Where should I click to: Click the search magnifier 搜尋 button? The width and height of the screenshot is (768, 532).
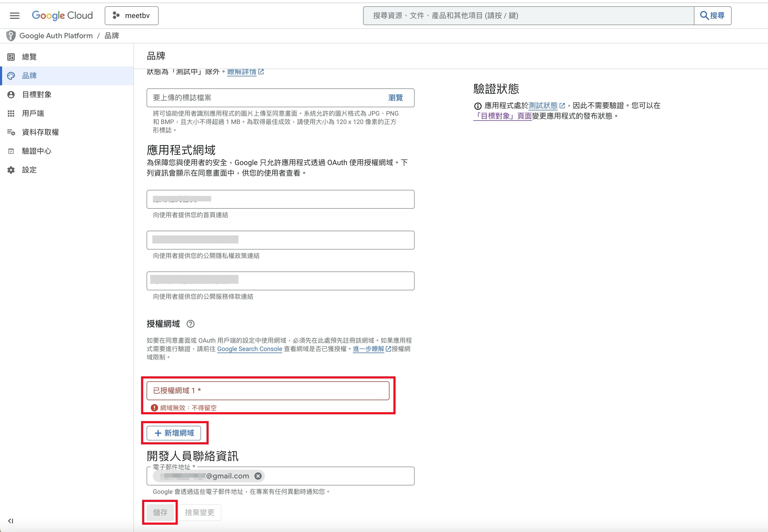pyautogui.click(x=713, y=16)
